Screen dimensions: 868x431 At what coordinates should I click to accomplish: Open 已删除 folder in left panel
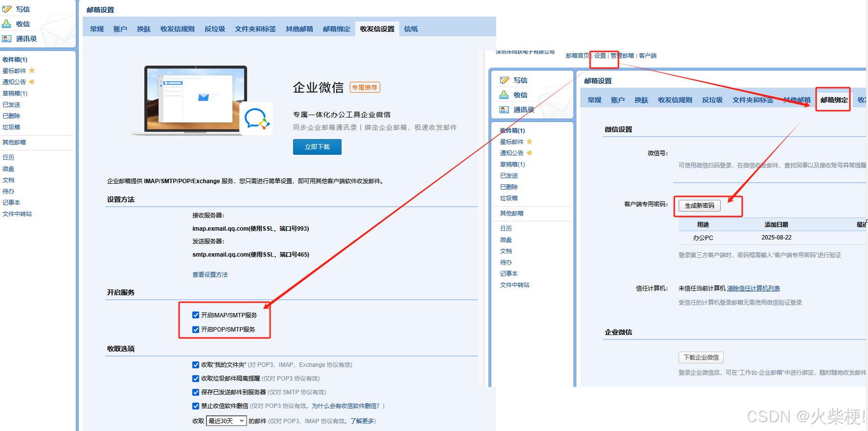click(11, 116)
